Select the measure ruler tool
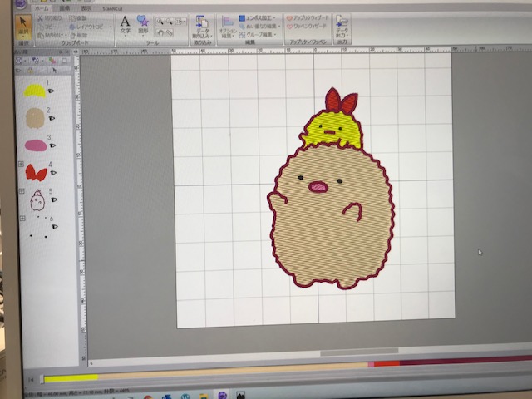The height and width of the screenshot is (399, 532). point(170,33)
